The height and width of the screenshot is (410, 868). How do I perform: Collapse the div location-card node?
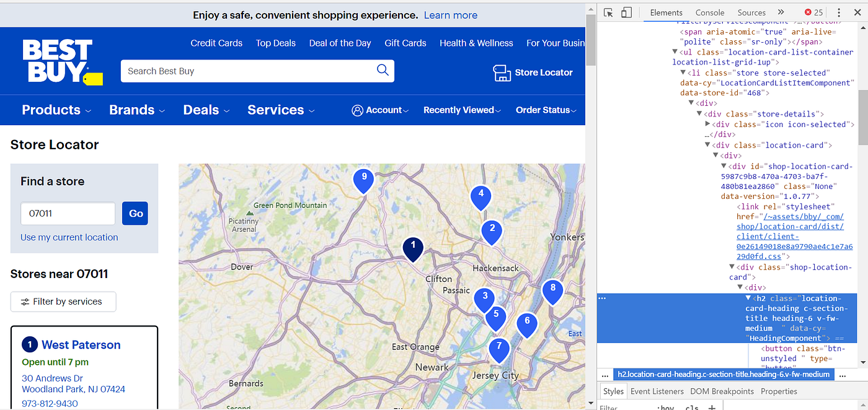tap(707, 145)
